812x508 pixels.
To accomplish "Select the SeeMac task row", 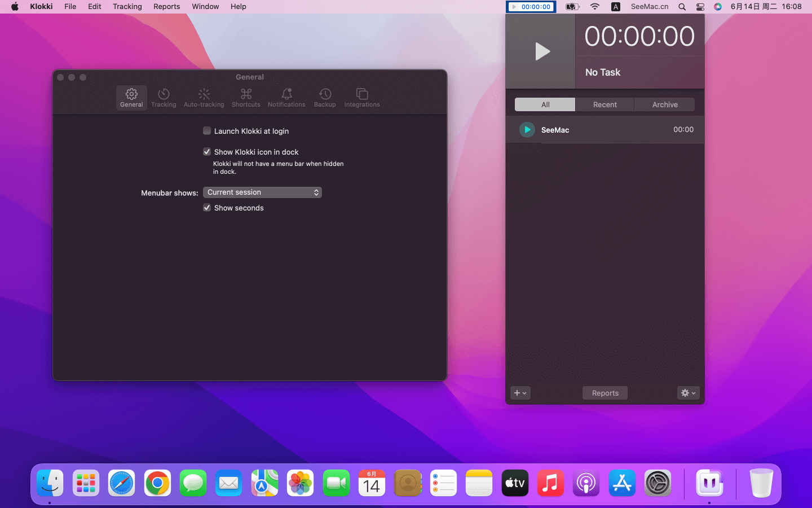I will pyautogui.click(x=609, y=130).
